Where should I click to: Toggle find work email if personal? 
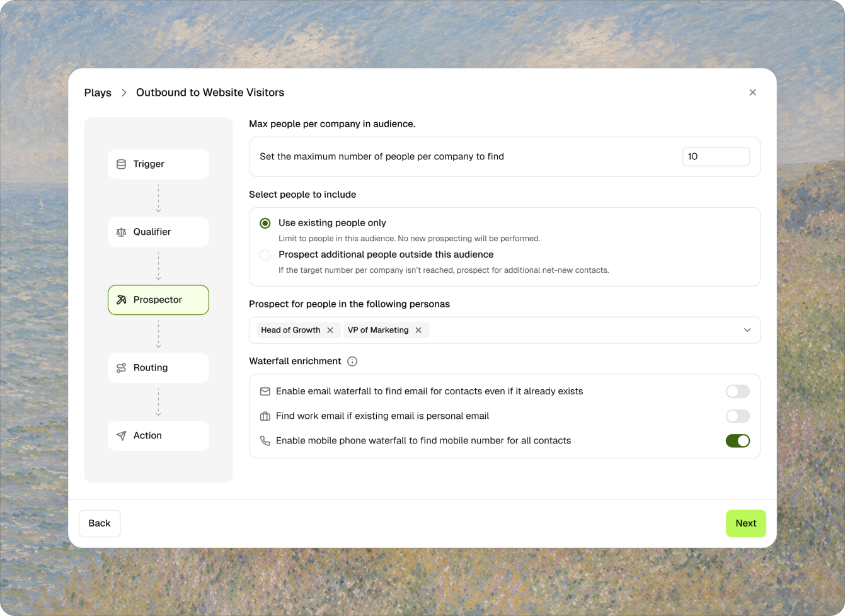[x=738, y=416]
